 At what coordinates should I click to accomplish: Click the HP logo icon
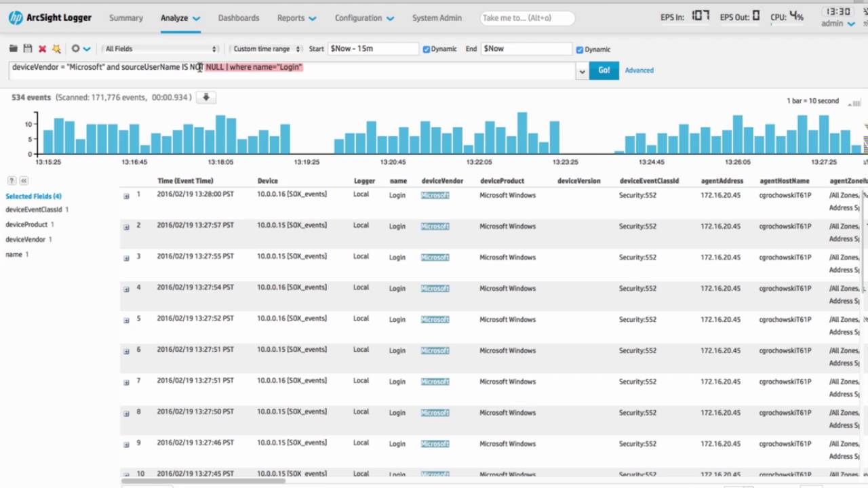point(15,18)
